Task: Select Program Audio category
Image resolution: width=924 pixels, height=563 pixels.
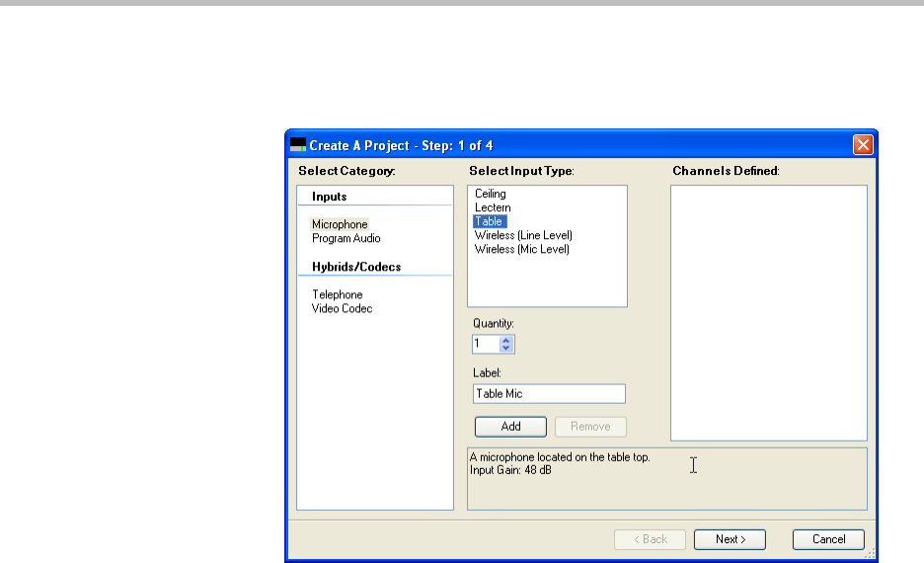Action: (x=346, y=238)
